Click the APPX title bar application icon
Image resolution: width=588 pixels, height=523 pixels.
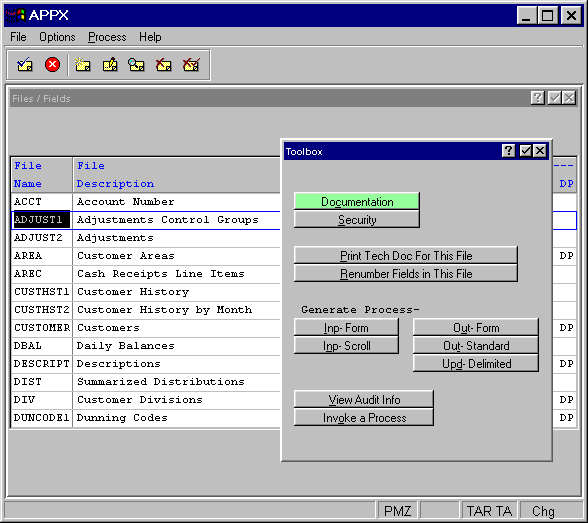15,15
